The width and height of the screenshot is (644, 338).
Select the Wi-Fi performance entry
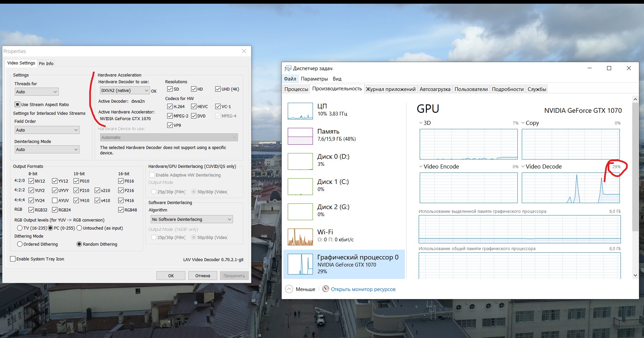point(344,237)
